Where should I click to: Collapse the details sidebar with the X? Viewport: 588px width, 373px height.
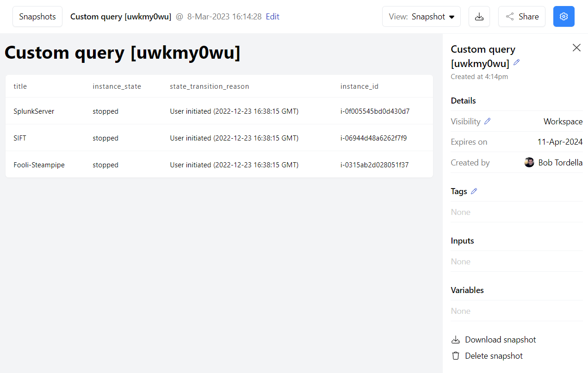576,48
